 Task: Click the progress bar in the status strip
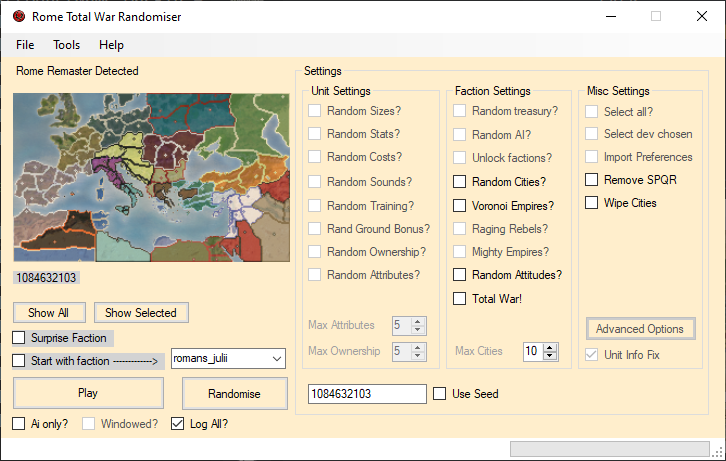click(x=610, y=449)
